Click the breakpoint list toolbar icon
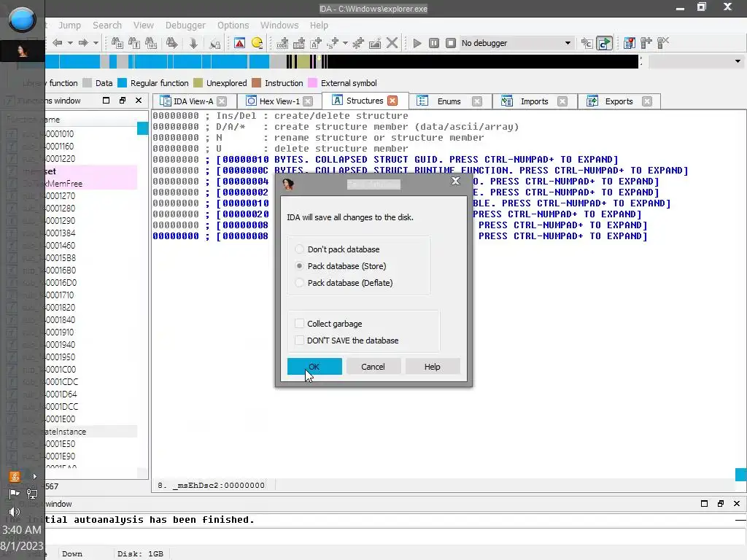 (630, 43)
